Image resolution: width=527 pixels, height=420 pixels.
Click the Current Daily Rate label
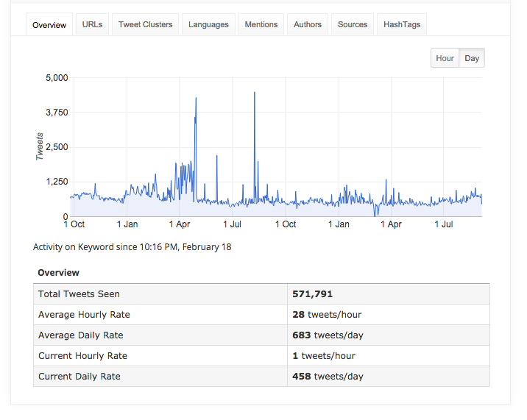tap(79, 377)
